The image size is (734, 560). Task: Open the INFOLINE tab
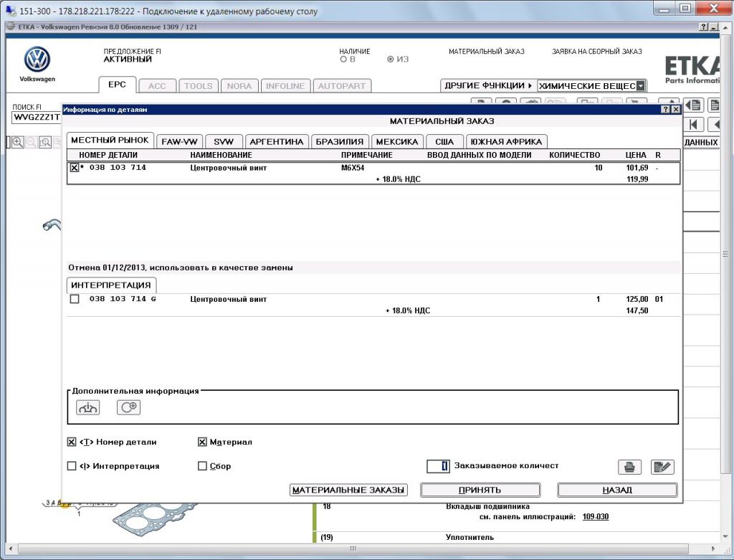(285, 86)
